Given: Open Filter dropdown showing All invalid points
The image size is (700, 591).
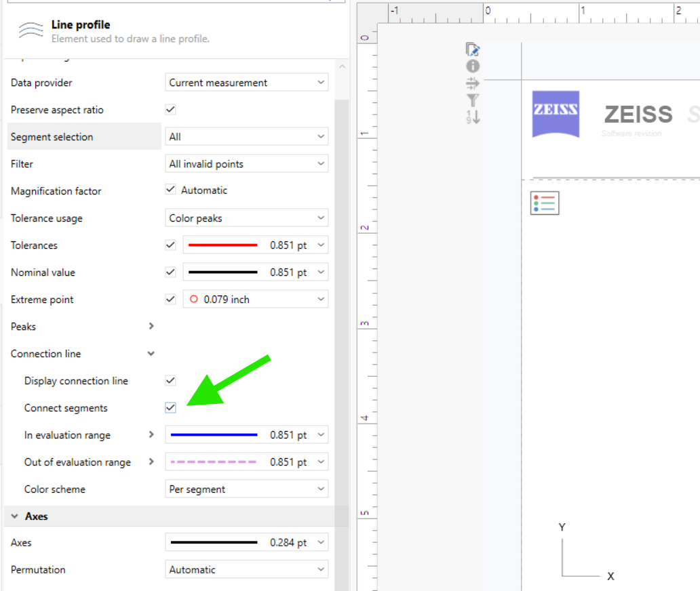Looking at the screenshot, I should pos(246,164).
